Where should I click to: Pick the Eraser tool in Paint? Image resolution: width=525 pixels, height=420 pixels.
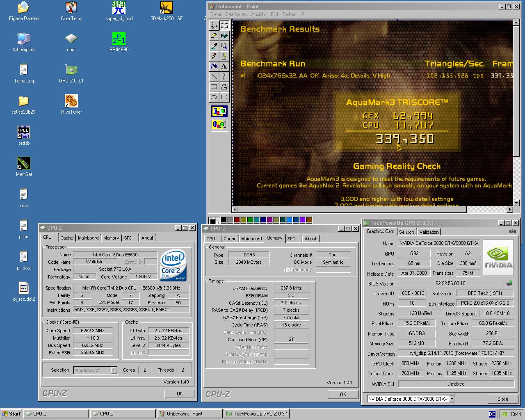pyautogui.click(x=214, y=36)
